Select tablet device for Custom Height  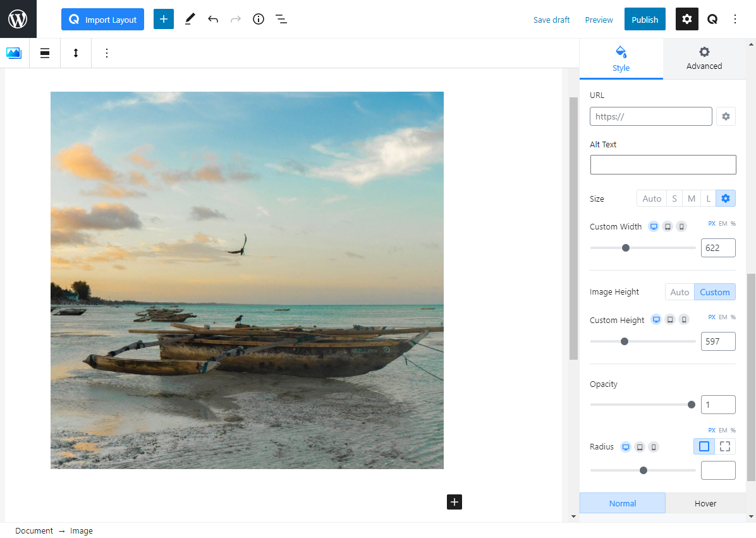[x=670, y=320]
